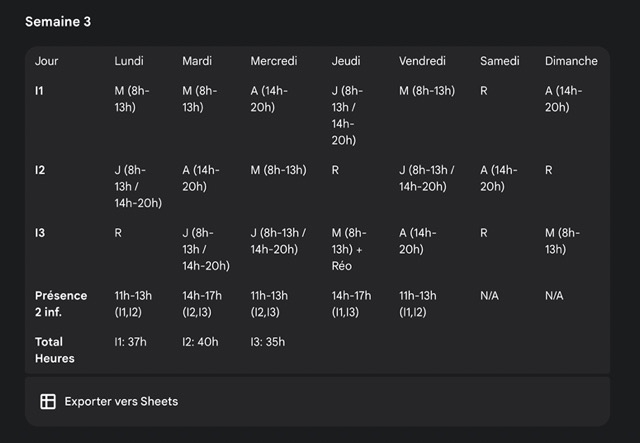Click the Total Heures row label

55,350
